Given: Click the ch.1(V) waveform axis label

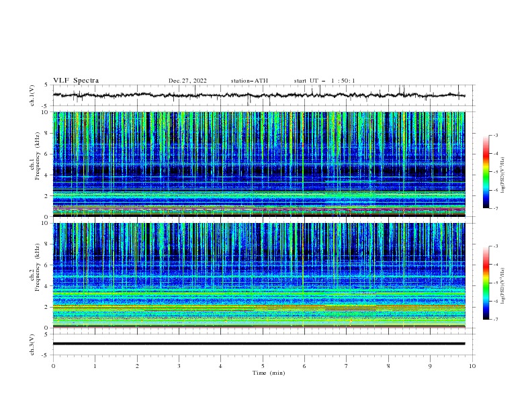Looking at the screenshot, I should click(32, 95).
